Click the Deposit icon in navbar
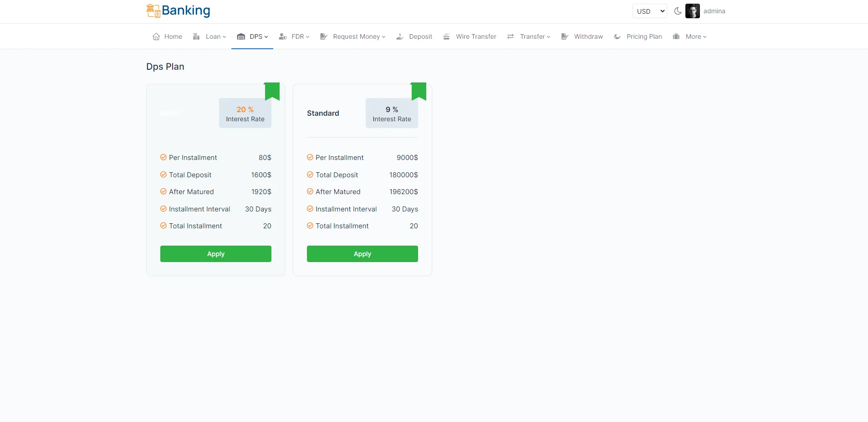This screenshot has width=868, height=422. [400, 36]
